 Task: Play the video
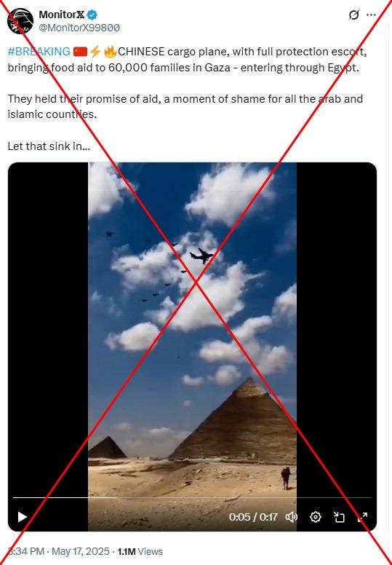pos(23,517)
